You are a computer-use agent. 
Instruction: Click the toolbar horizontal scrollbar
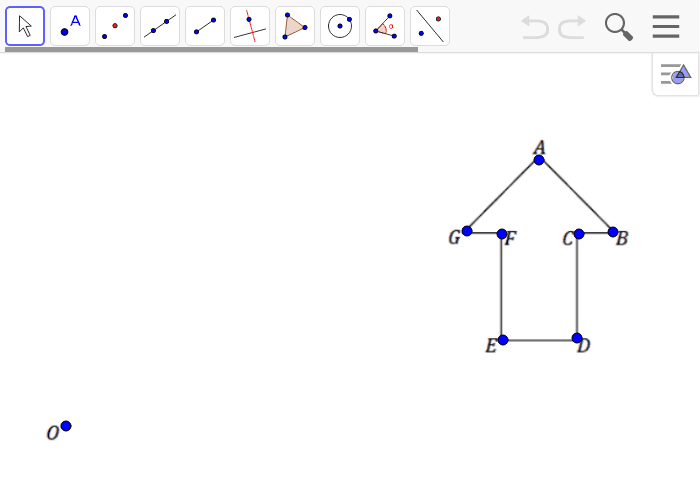[211, 50]
